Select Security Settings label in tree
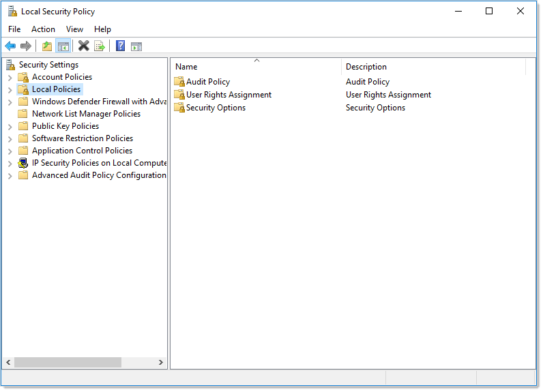 [x=49, y=65]
